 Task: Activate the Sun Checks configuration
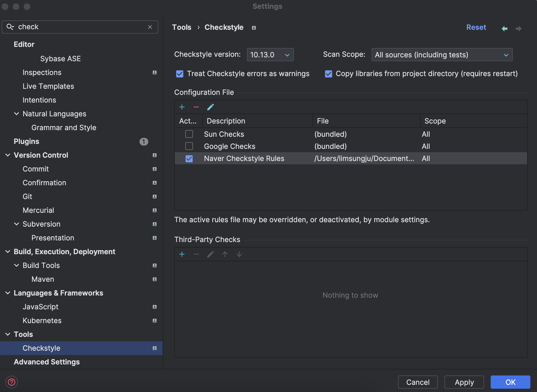point(189,134)
